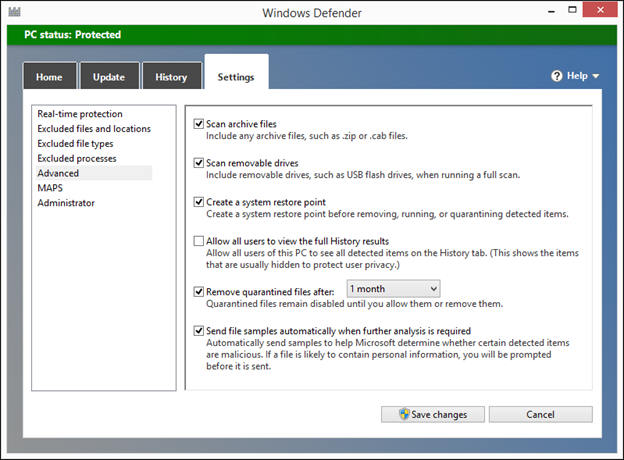Open the Update tab
The width and height of the screenshot is (624, 460).
pos(109,76)
